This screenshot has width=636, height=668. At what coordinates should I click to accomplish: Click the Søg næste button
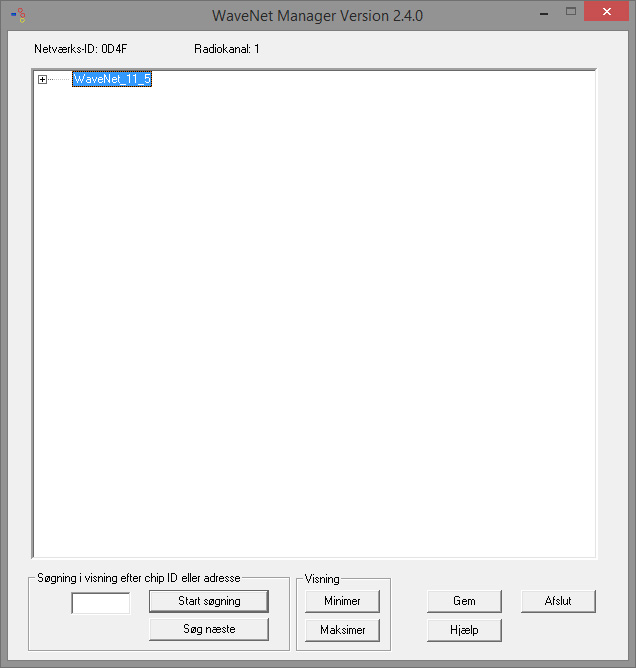pos(209,629)
